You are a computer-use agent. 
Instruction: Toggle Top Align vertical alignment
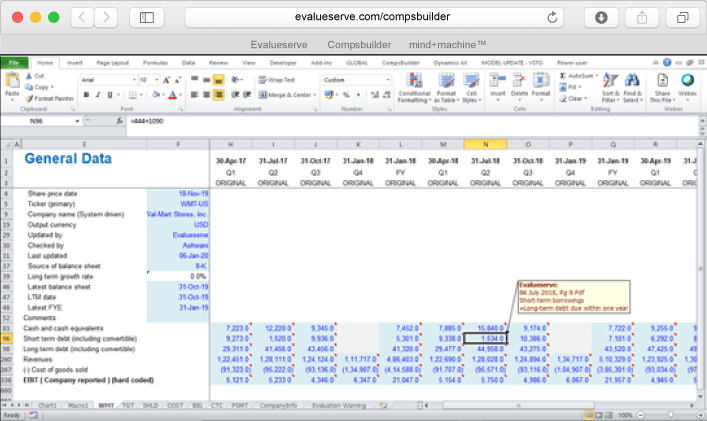(194, 80)
